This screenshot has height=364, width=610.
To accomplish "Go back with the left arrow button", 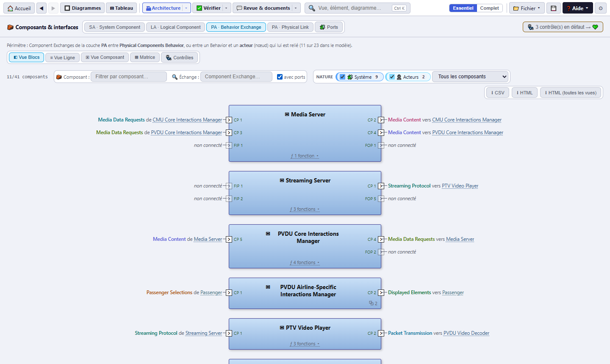I will (x=42, y=8).
